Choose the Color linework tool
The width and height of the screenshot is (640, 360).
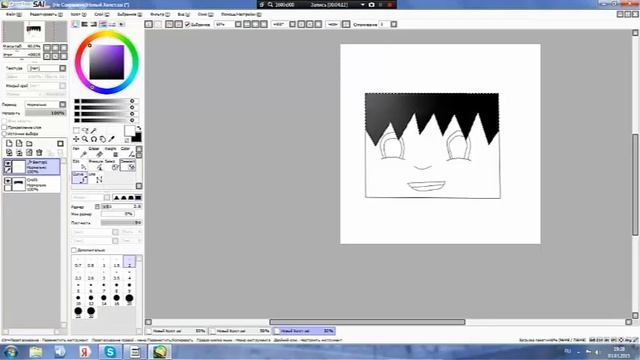(x=127, y=152)
